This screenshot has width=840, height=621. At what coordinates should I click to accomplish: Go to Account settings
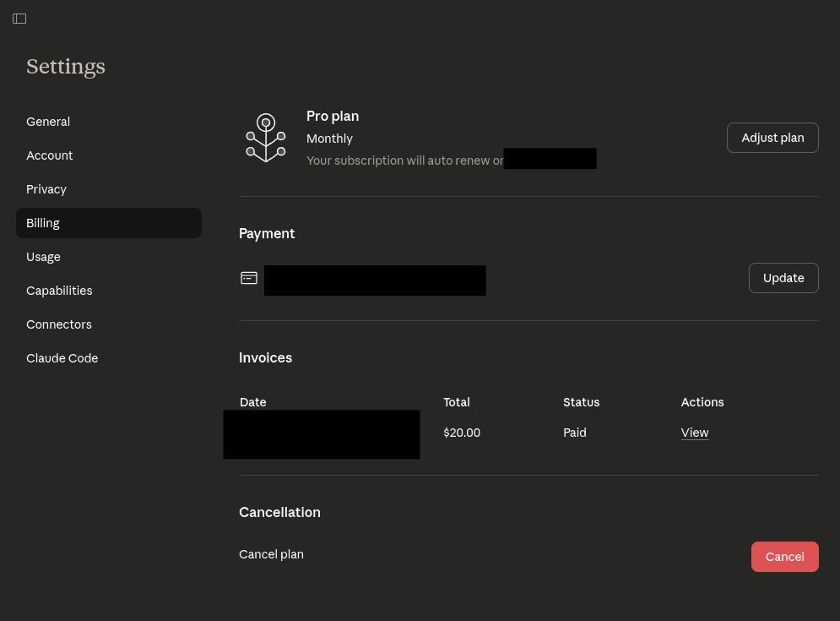(50, 155)
